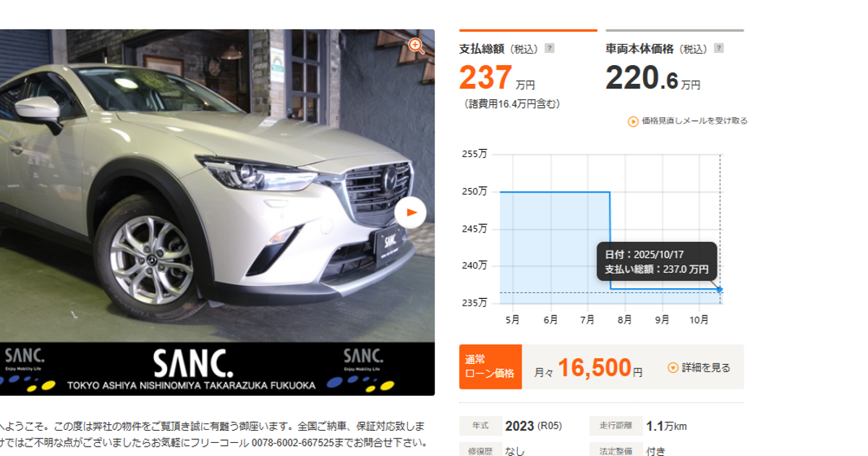Open the 価格見直しメールを受け取る link
868x456 pixels.
(x=694, y=121)
